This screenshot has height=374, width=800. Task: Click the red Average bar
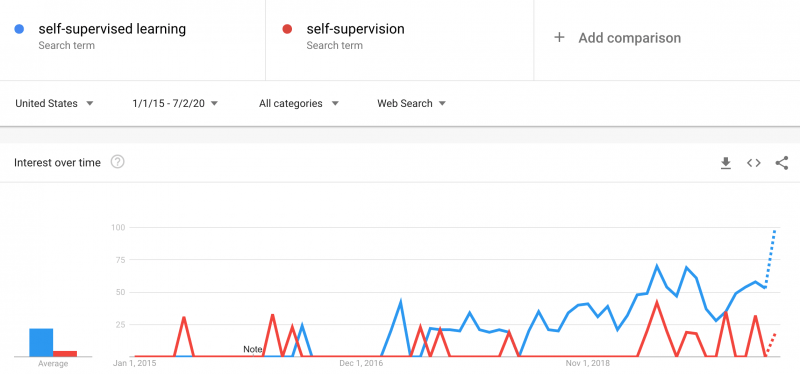pos(65,354)
